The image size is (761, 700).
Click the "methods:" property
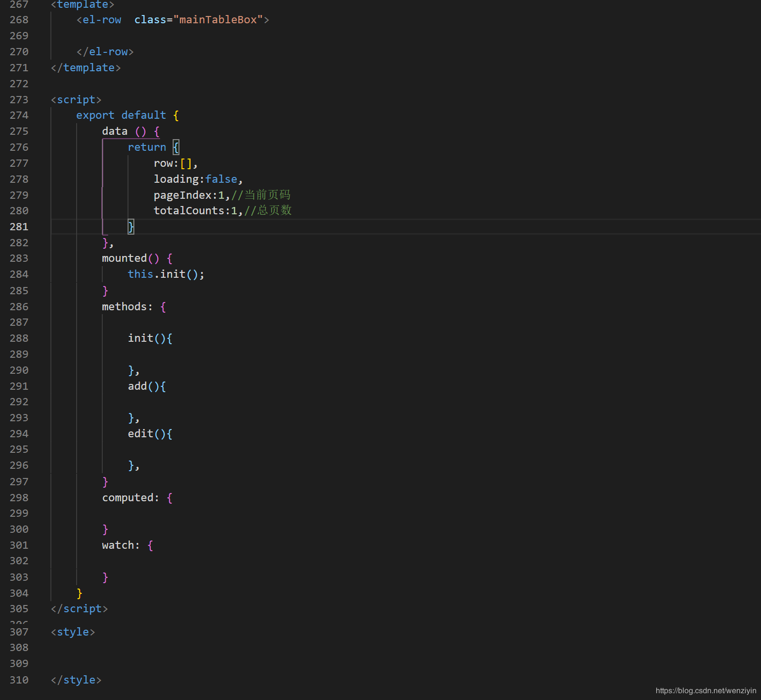[x=127, y=307]
